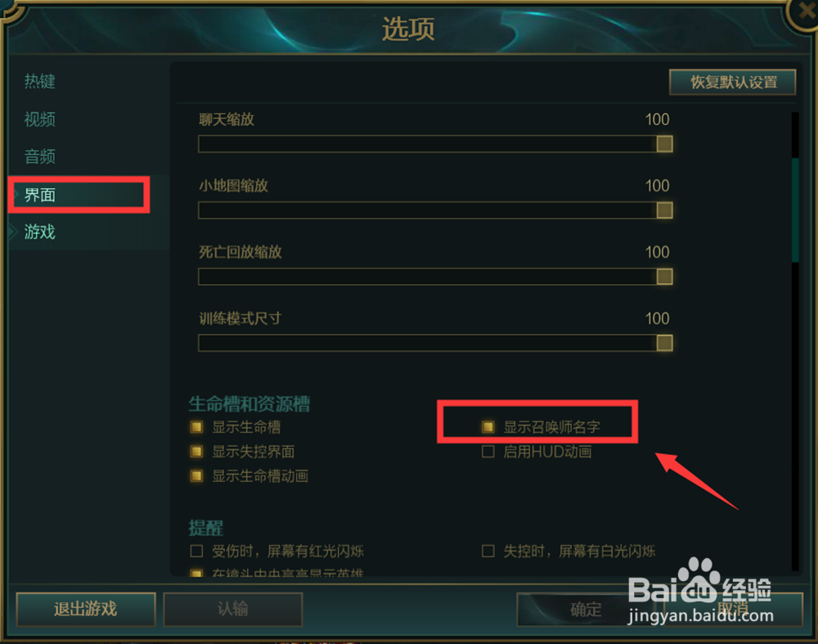Screen dimensions: 818x644
Task: Switch to the 游戏 tab
Action: click(x=39, y=232)
